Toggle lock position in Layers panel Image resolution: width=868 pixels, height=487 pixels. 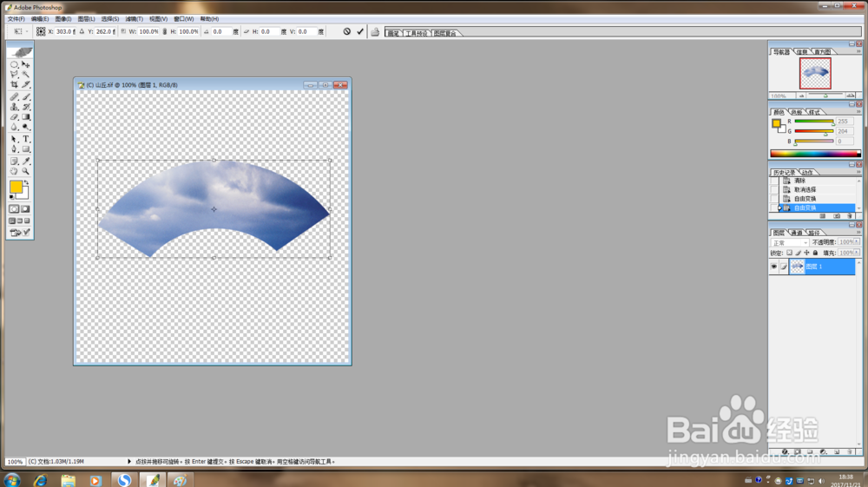tap(806, 253)
